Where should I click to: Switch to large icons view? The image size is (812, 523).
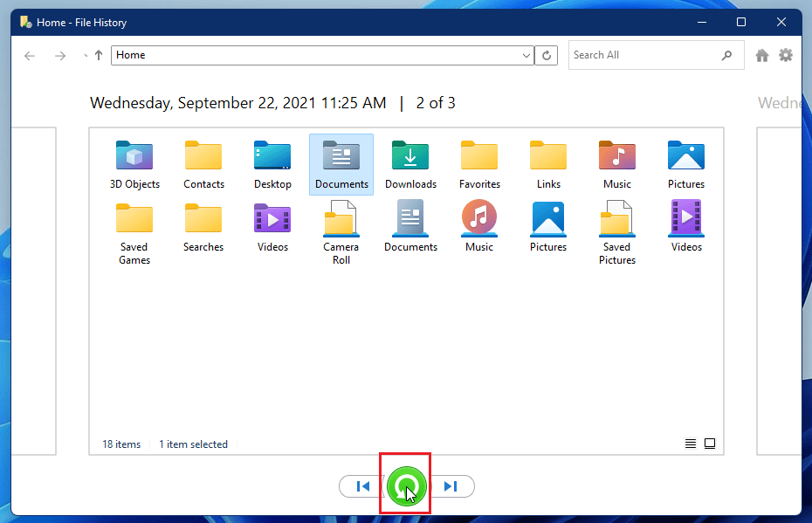point(710,444)
